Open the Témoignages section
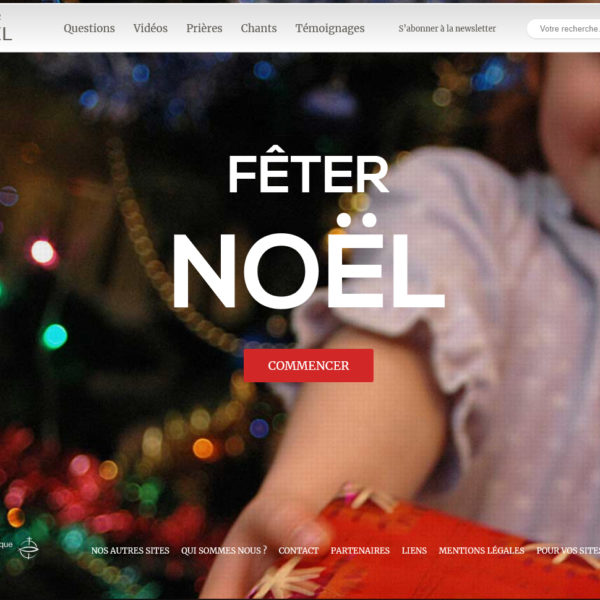This screenshot has width=600, height=600. (x=330, y=28)
